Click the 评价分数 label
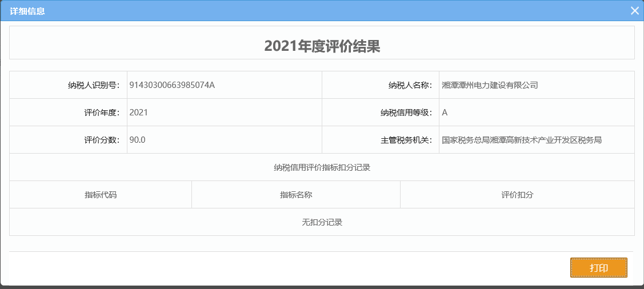This screenshot has width=644, height=289. [x=101, y=140]
